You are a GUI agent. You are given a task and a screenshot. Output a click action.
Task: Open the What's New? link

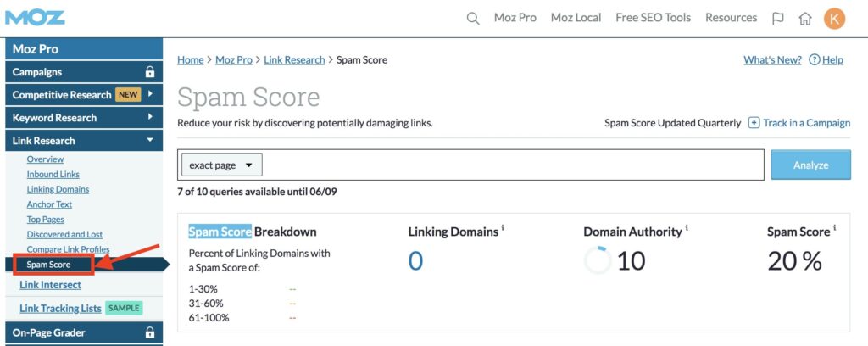[772, 60]
